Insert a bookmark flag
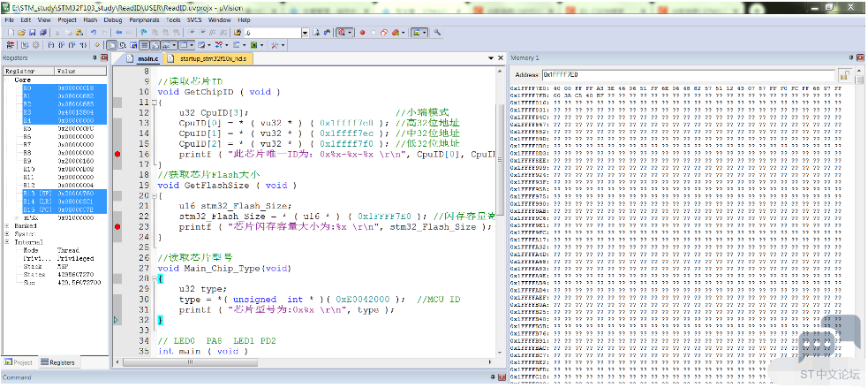This screenshot has width=868, height=388. [143, 33]
